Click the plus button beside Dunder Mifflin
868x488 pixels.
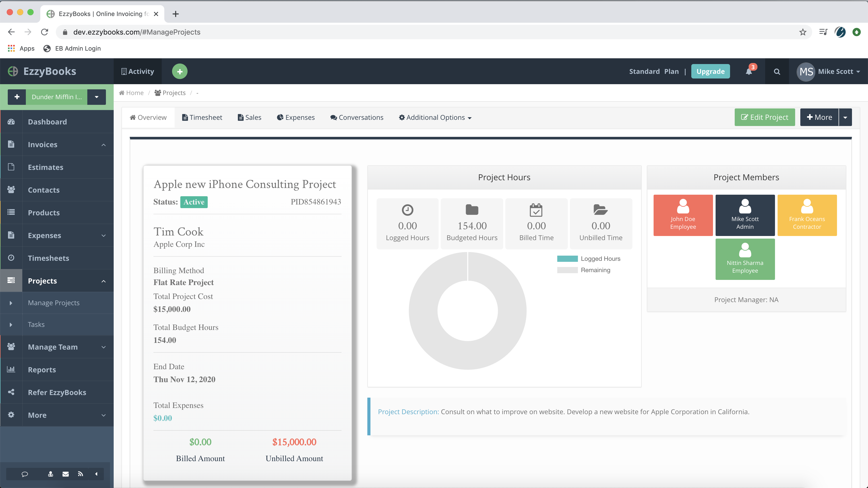click(17, 97)
